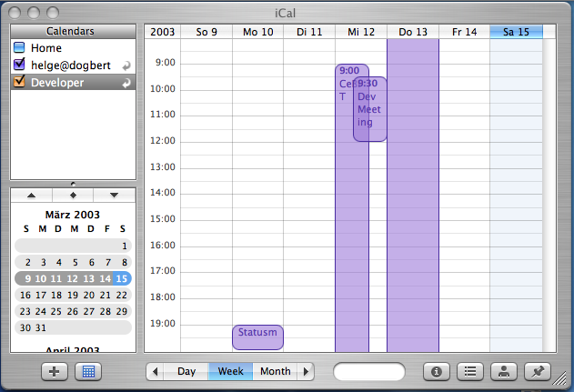Show the people/attendees panel
The width and height of the screenshot is (574, 392).
[x=504, y=372]
